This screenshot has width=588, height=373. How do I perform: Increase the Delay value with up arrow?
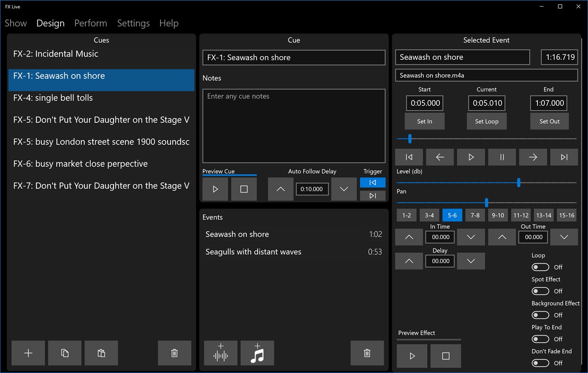point(409,261)
